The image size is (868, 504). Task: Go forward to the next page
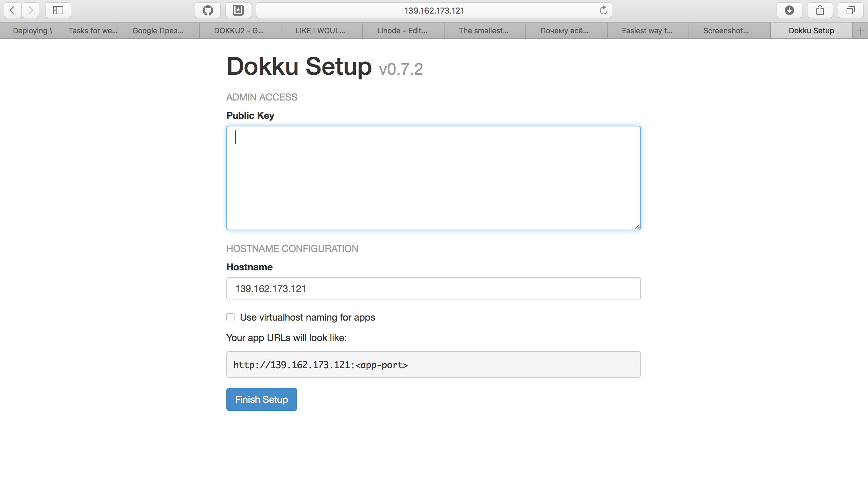coord(31,10)
